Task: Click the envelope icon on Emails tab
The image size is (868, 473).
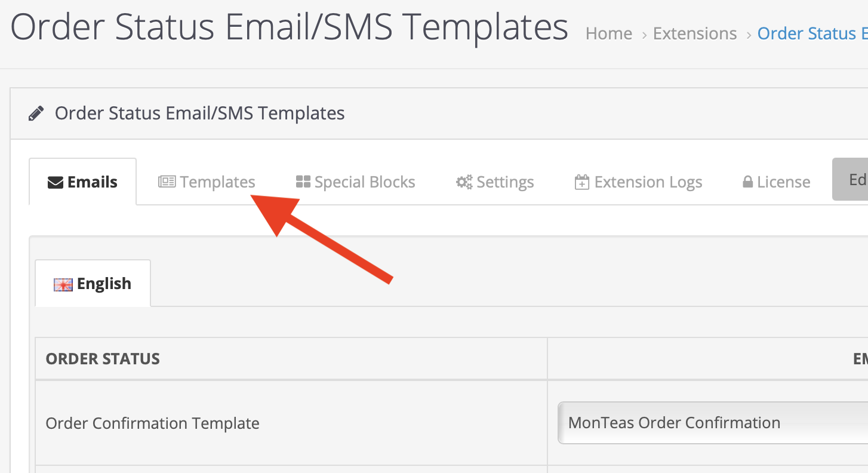Action: tap(56, 182)
